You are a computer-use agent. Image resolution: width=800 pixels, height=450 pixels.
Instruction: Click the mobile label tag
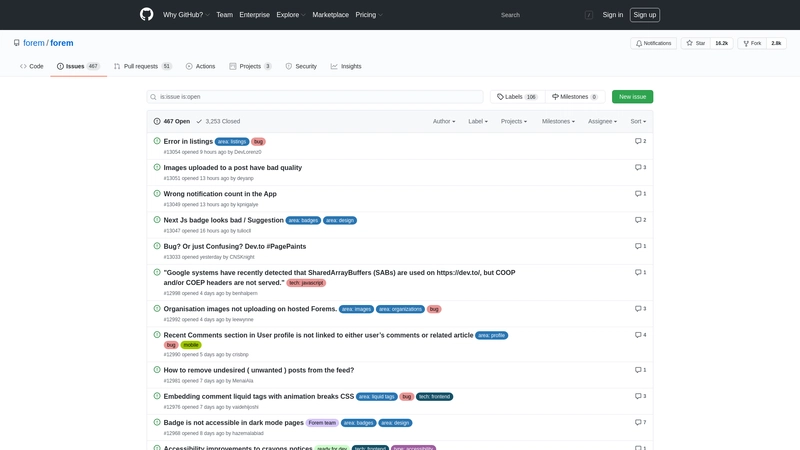pos(191,345)
